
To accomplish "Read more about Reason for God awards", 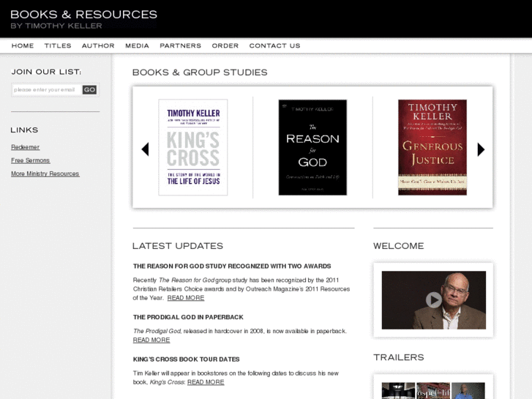I will 186,298.
